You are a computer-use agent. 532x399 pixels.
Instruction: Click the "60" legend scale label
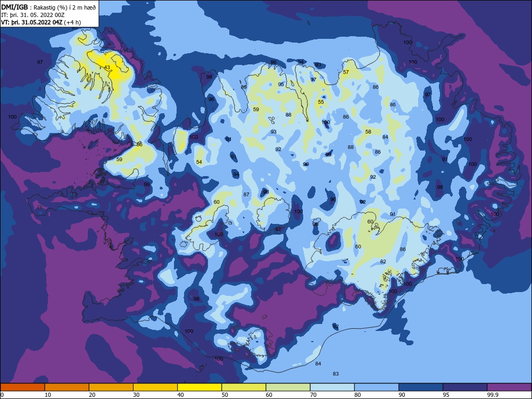(x=269, y=395)
